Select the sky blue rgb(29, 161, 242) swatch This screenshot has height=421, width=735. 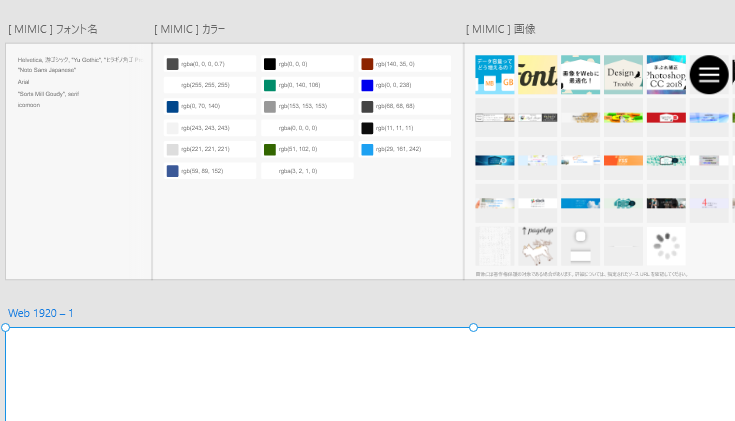pyautogui.click(x=367, y=149)
